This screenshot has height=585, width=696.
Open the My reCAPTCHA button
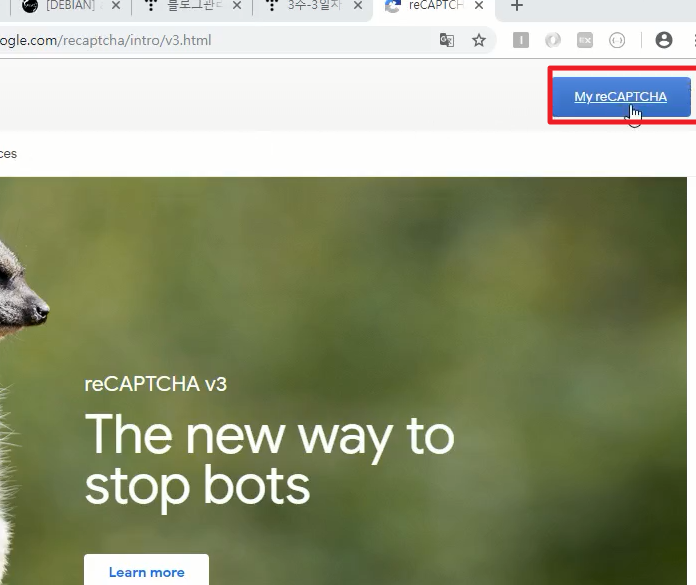(621, 97)
